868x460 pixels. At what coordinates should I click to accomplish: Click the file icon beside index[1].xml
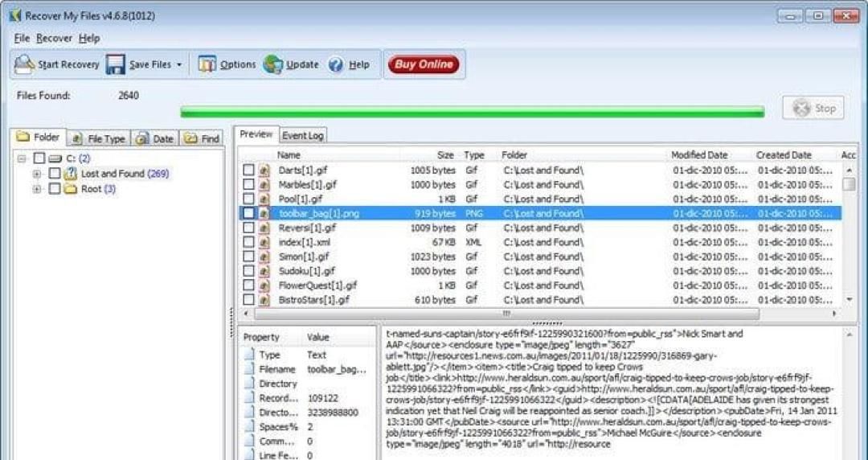click(264, 242)
